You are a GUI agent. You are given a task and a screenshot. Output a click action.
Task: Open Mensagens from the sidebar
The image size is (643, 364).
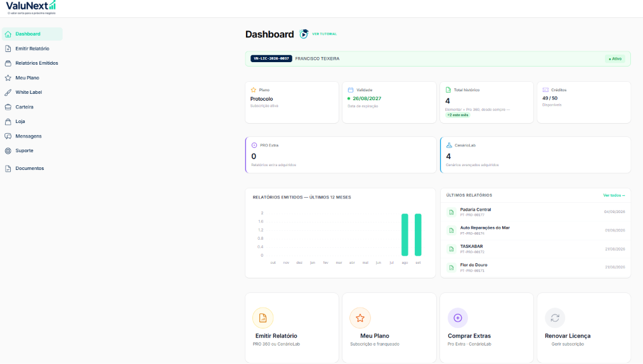(32, 136)
